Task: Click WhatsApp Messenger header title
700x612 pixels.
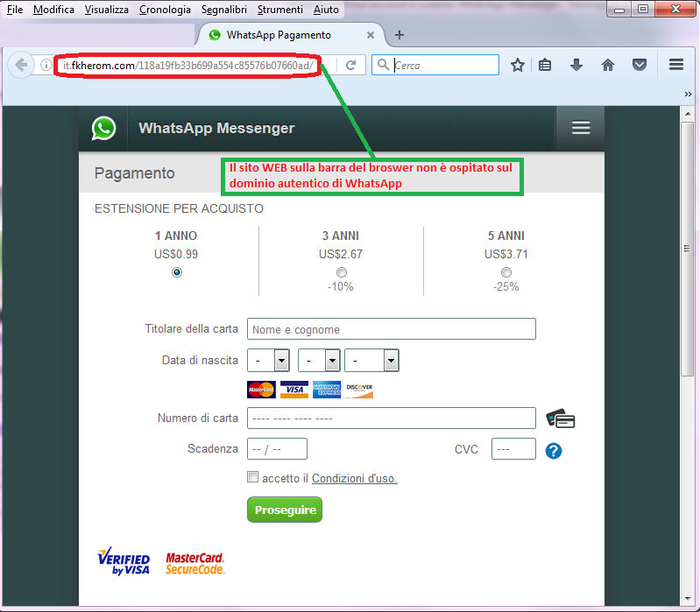Action: 216,128
